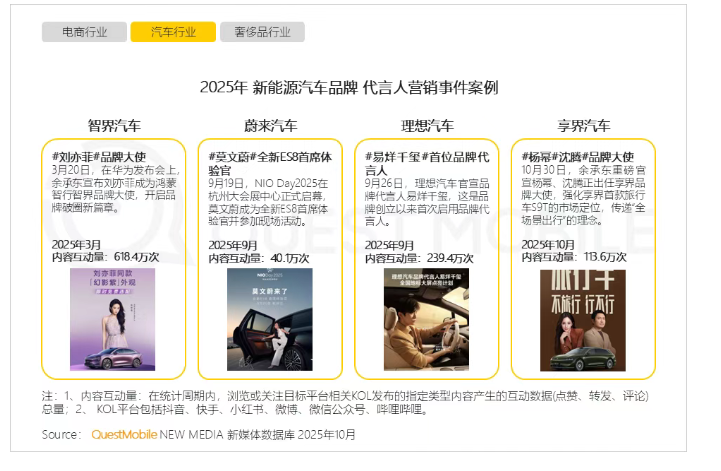This screenshot has height=471, width=721.
Task: Click the 智界汽车 column heading
Action: pos(114,126)
